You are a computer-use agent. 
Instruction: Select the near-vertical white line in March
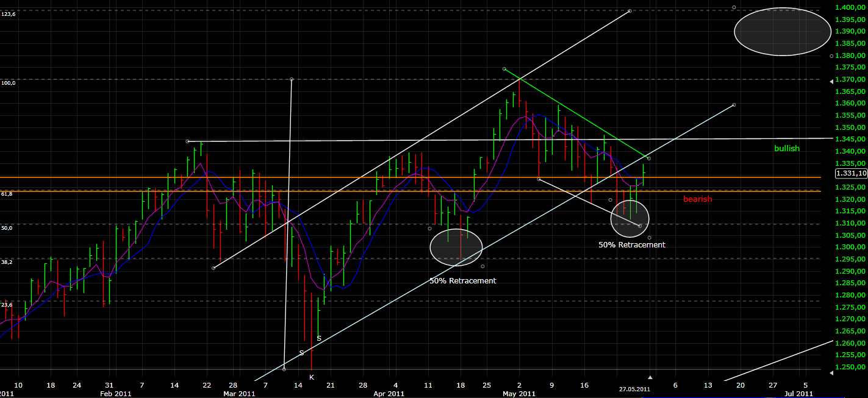pos(288,226)
